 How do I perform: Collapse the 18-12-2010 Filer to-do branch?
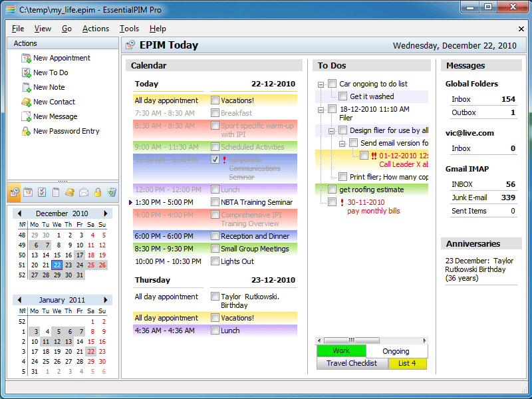[321, 110]
